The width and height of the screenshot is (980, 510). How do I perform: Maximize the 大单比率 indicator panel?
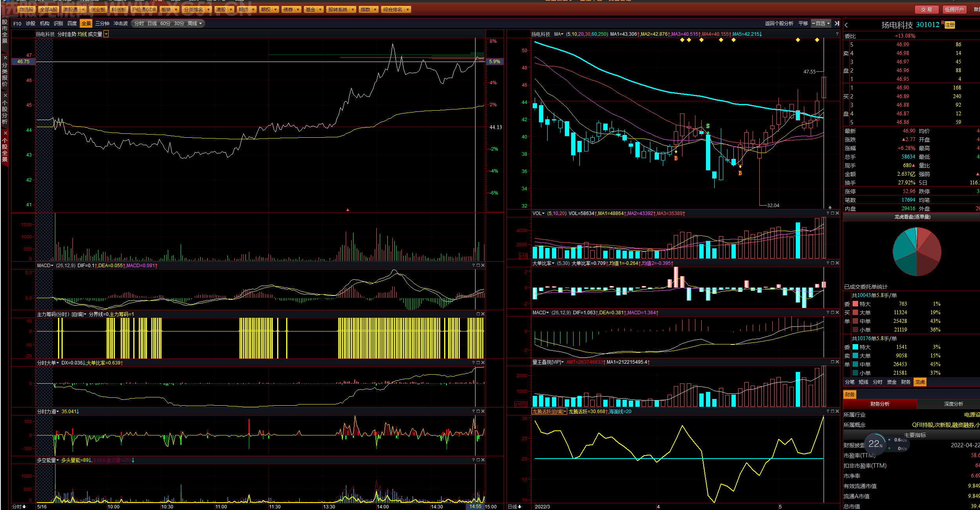[833, 263]
